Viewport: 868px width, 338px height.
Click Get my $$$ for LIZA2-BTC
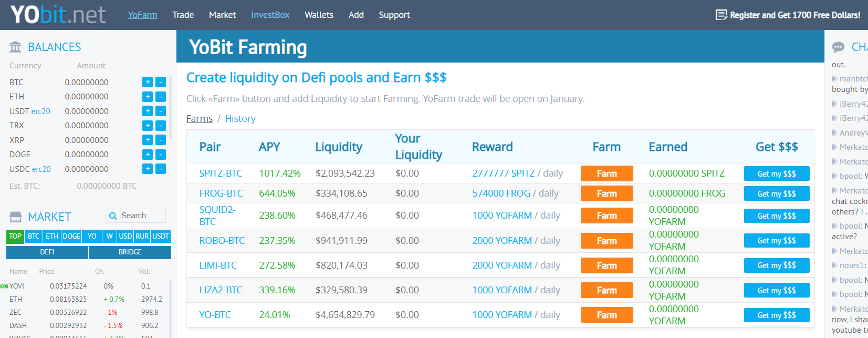[x=777, y=290]
